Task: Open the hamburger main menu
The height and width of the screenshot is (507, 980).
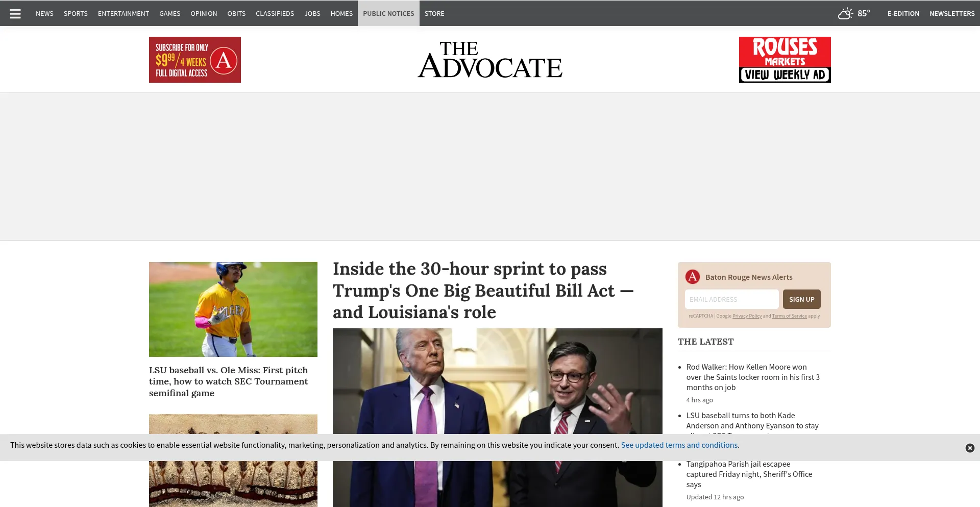Action: point(15,14)
